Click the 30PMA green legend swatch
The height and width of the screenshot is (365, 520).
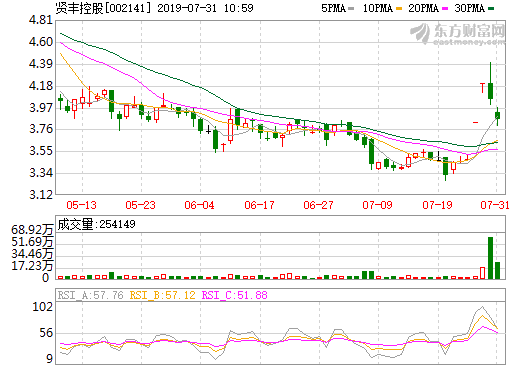point(491,8)
